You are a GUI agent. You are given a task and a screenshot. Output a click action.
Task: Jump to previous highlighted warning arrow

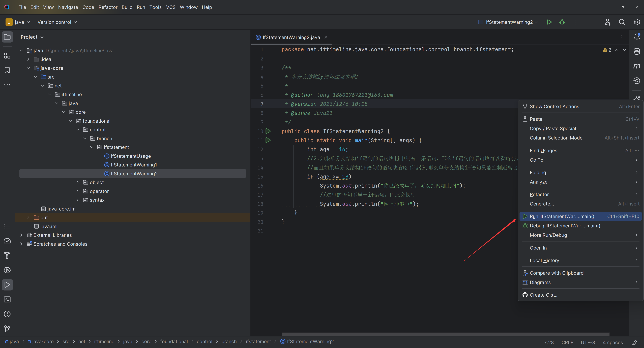tap(617, 50)
